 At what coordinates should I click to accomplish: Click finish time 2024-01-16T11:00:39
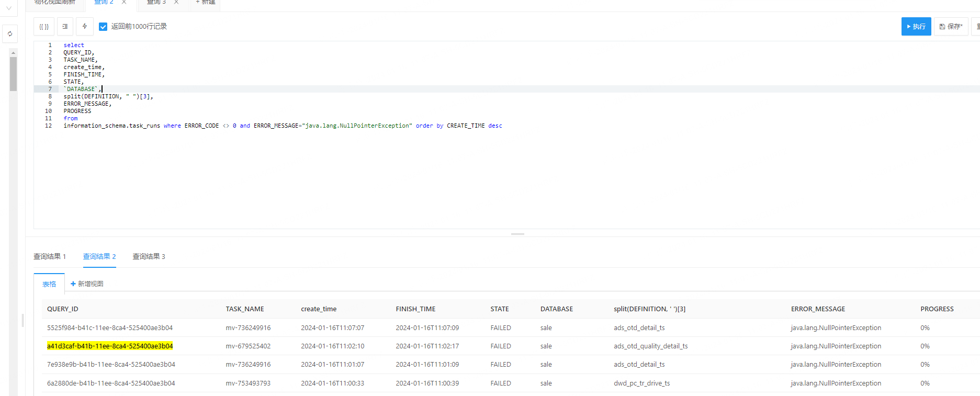pyautogui.click(x=427, y=383)
